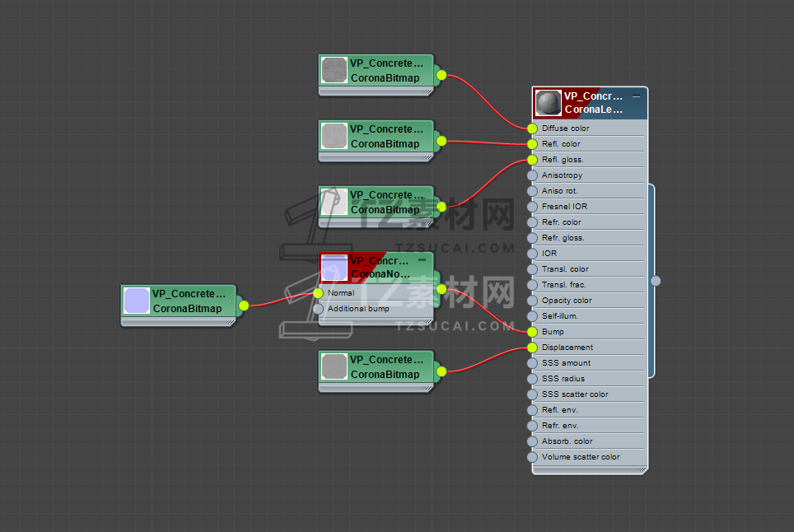Click 'CoronaBitmap' title of the leftmost node
Viewport: 794px width, 532px height.
187,308
